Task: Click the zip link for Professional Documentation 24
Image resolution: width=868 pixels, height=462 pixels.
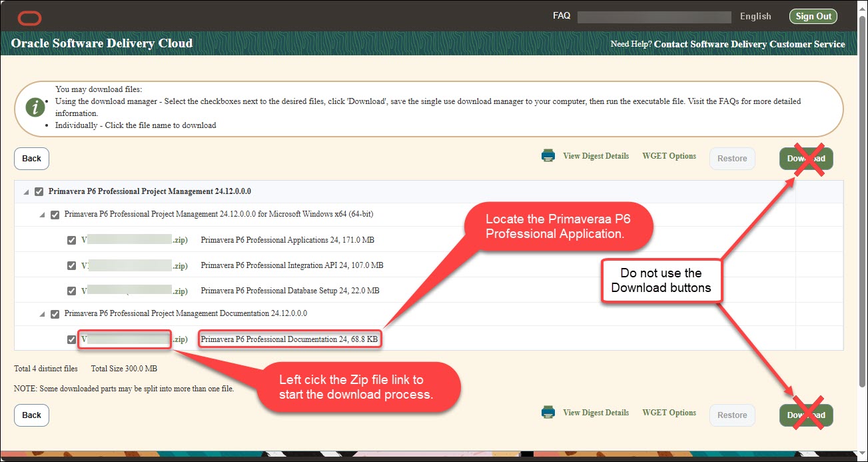Action: (x=134, y=339)
